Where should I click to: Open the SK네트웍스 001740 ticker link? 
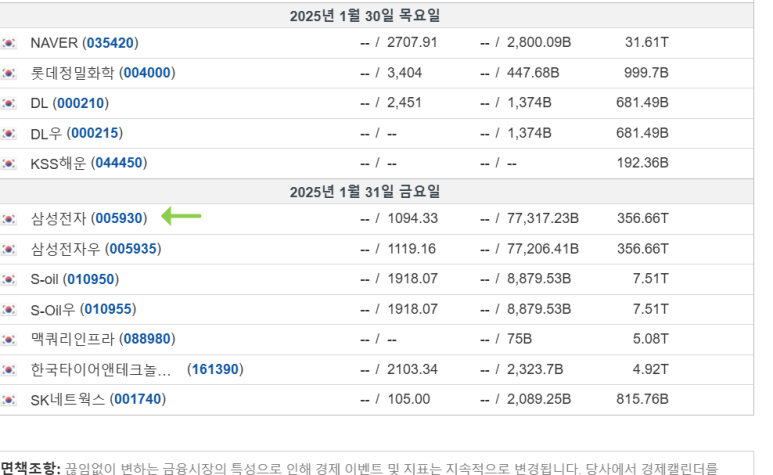pos(138,399)
